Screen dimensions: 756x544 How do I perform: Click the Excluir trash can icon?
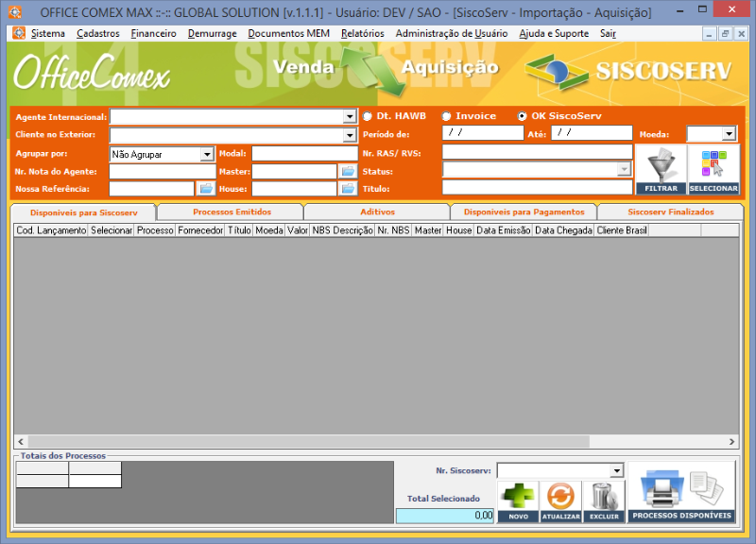(604, 501)
